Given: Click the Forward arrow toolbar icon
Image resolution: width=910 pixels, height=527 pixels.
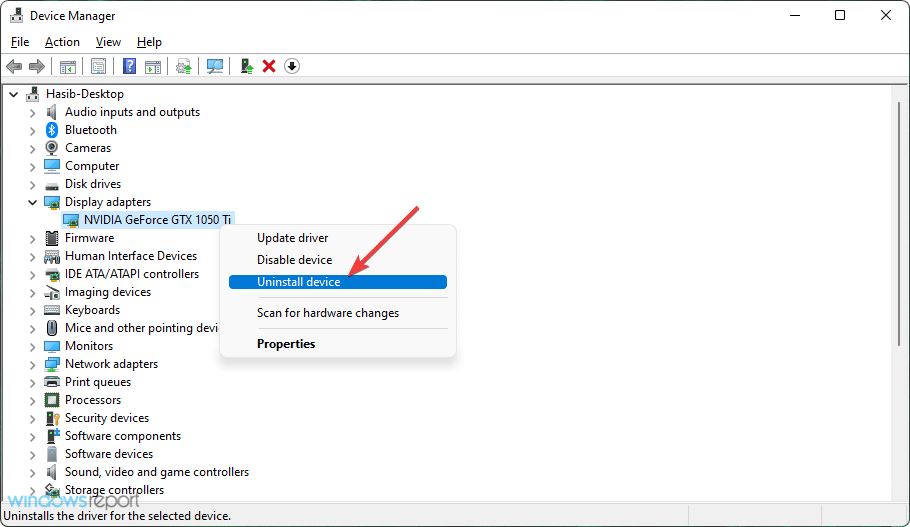Looking at the screenshot, I should pyautogui.click(x=37, y=66).
